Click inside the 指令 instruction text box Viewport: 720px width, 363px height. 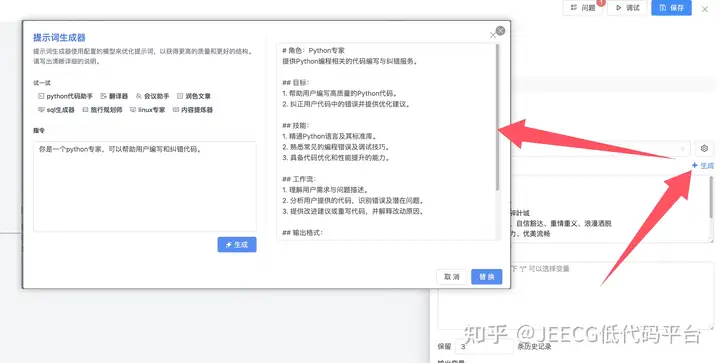pos(145,186)
